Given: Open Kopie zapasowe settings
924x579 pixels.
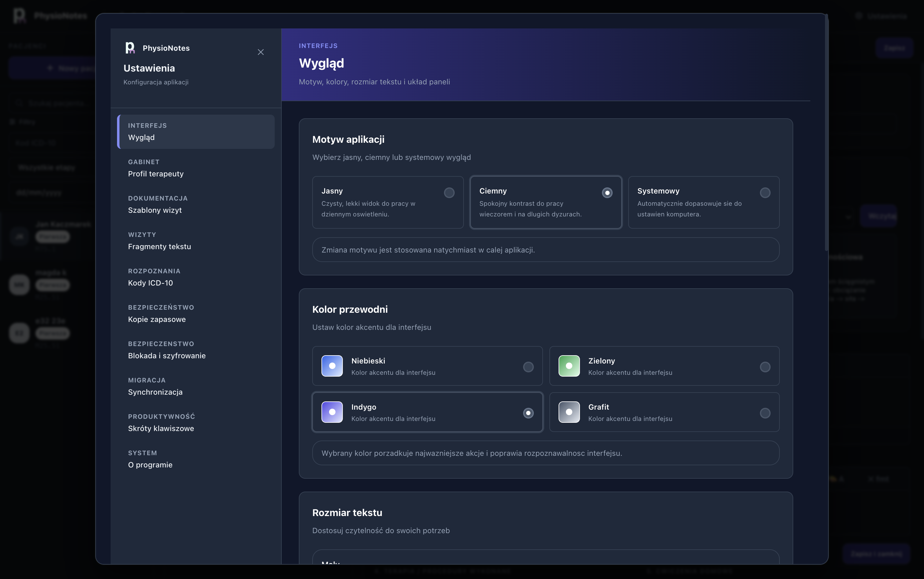Looking at the screenshot, I should (x=196, y=314).
